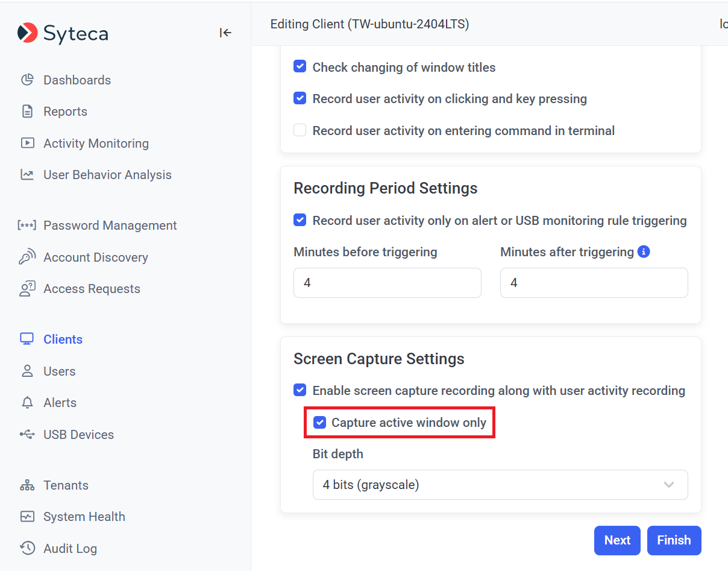Collapse the sidebar with arrow icon
Screen dimensions: 728x571
click(225, 33)
